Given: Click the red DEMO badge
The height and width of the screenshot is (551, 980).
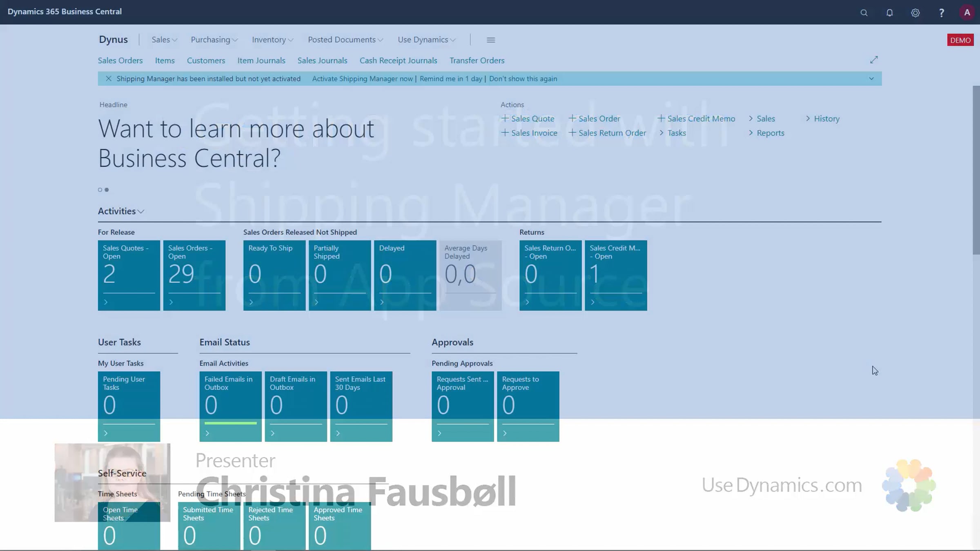Looking at the screenshot, I should 960,40.
